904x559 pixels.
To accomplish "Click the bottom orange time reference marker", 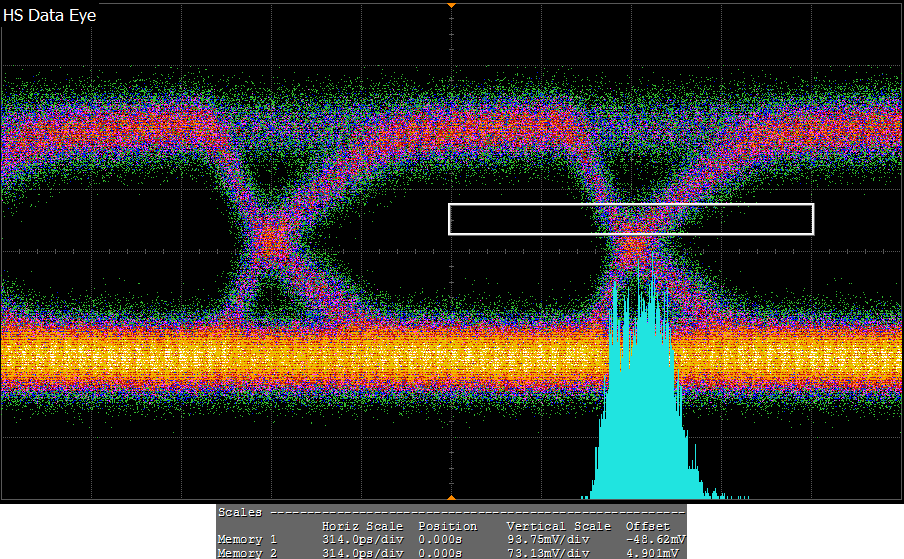I will point(451,497).
